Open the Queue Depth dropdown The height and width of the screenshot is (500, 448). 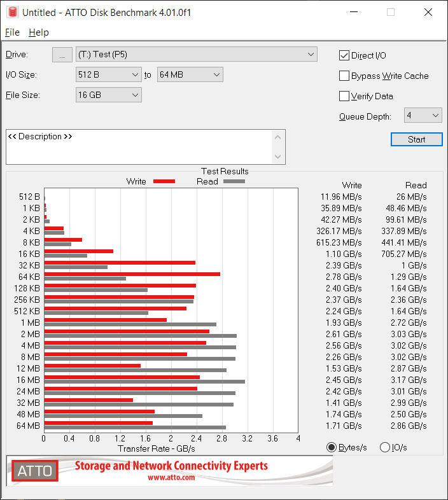pyautogui.click(x=423, y=115)
